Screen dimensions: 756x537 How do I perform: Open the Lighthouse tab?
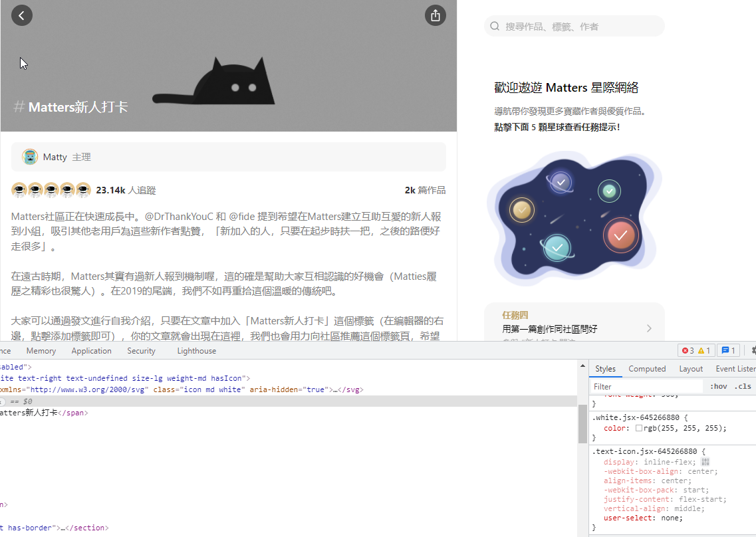click(196, 351)
